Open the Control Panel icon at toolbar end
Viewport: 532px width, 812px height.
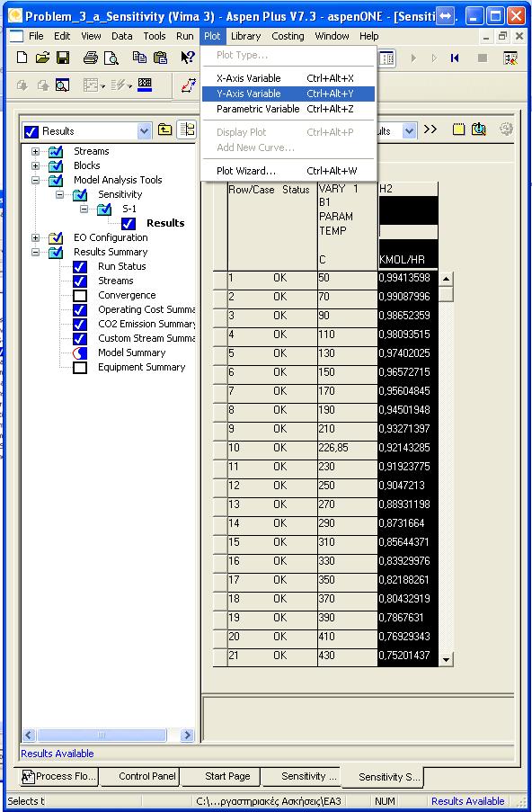coord(510,58)
